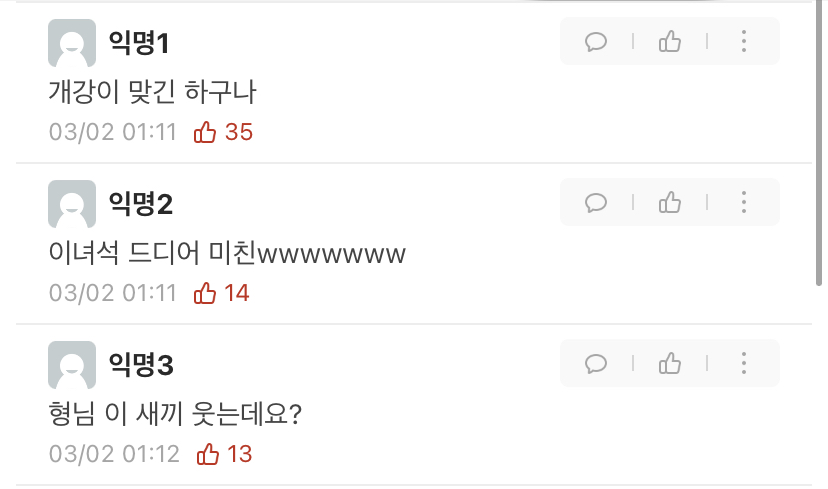Reply to 익명3 using speech bubble icon
Screen dimensions: 828x489
click(x=596, y=363)
